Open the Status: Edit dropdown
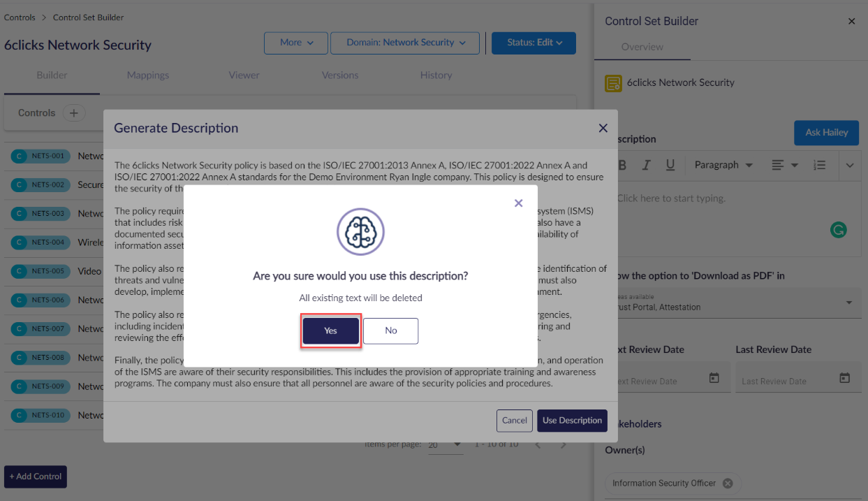Viewport: 868px width, 501px height. pyautogui.click(x=534, y=43)
